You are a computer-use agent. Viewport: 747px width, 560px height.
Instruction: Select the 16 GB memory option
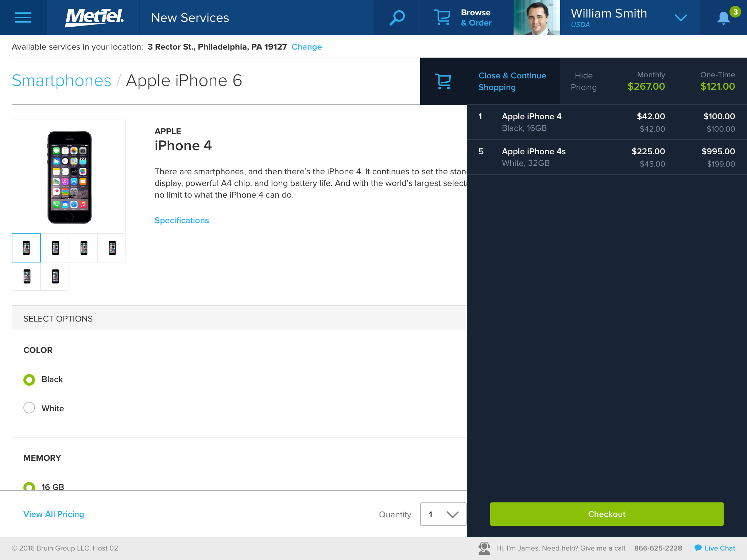tap(29, 486)
